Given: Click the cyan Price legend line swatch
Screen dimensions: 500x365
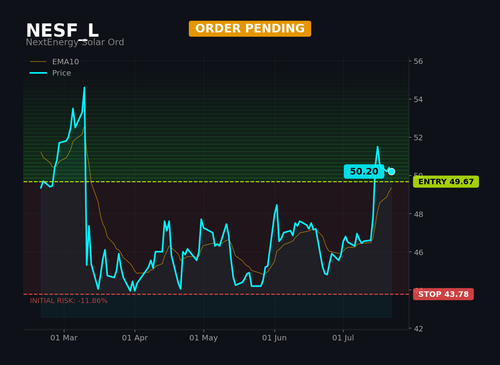Looking at the screenshot, I should coord(38,73).
